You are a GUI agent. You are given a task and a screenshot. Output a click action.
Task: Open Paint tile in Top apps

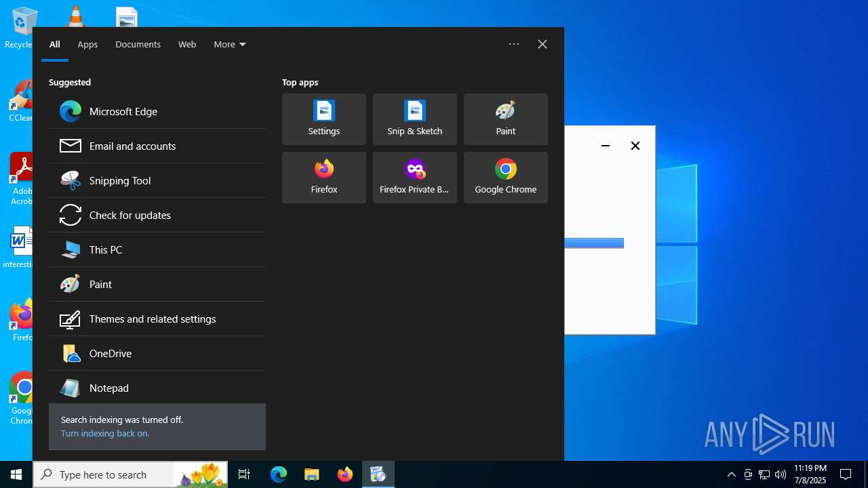(x=506, y=119)
